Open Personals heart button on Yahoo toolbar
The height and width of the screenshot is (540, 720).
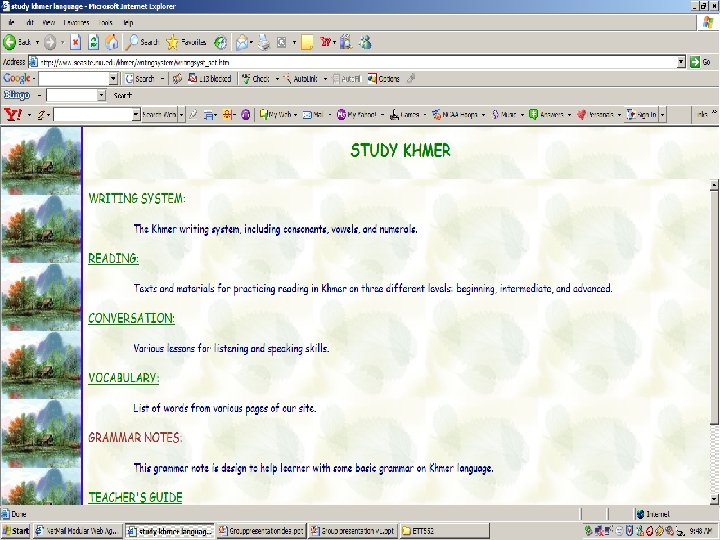595,115
